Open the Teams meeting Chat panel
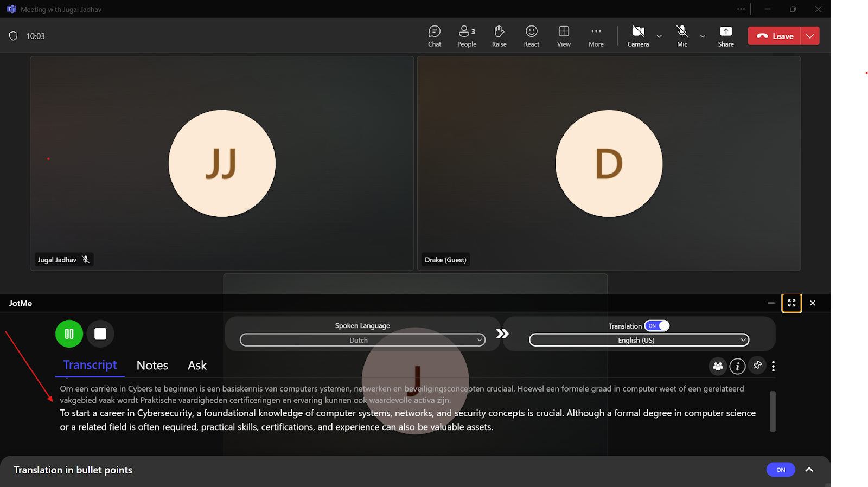The height and width of the screenshot is (487, 868). click(435, 36)
